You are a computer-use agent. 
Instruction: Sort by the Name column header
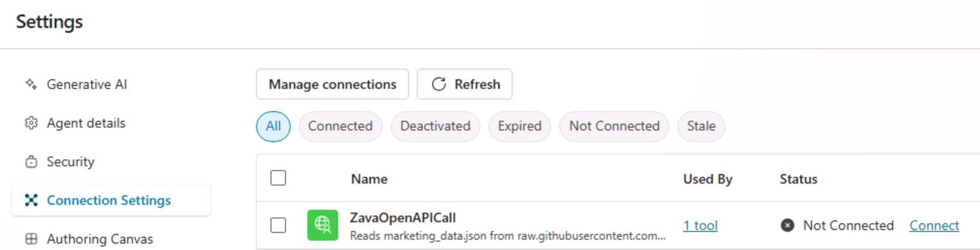click(x=369, y=179)
